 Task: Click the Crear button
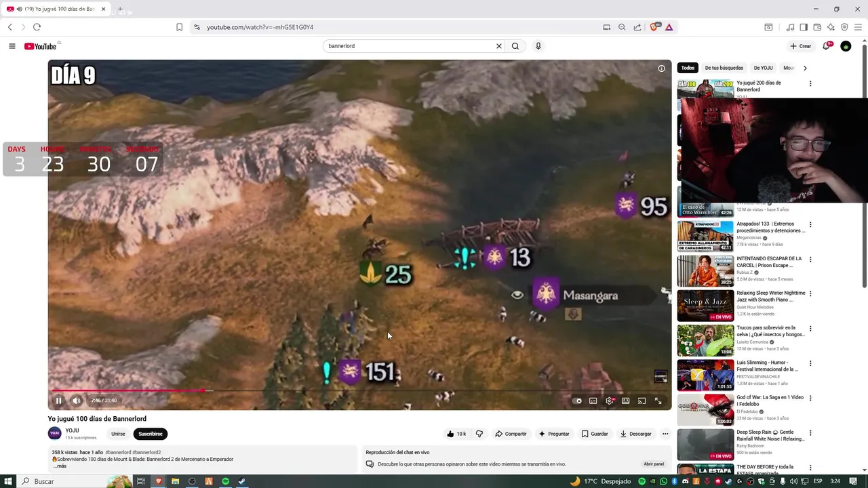[800, 46]
